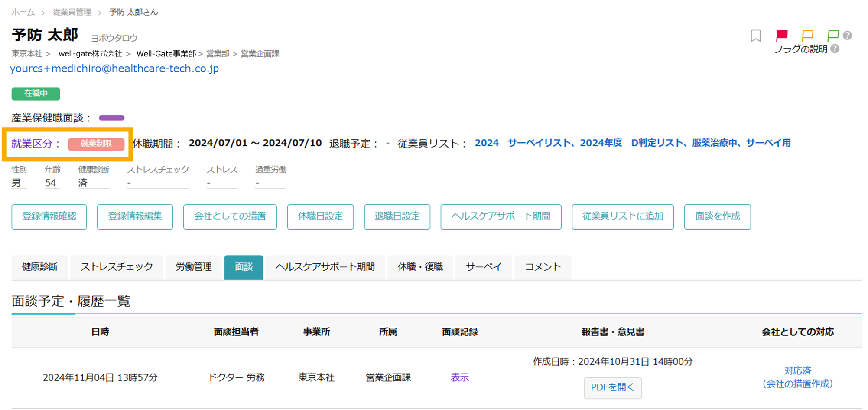868x410 pixels.
Task: Open the 健康診断 tab
Action: (39, 267)
